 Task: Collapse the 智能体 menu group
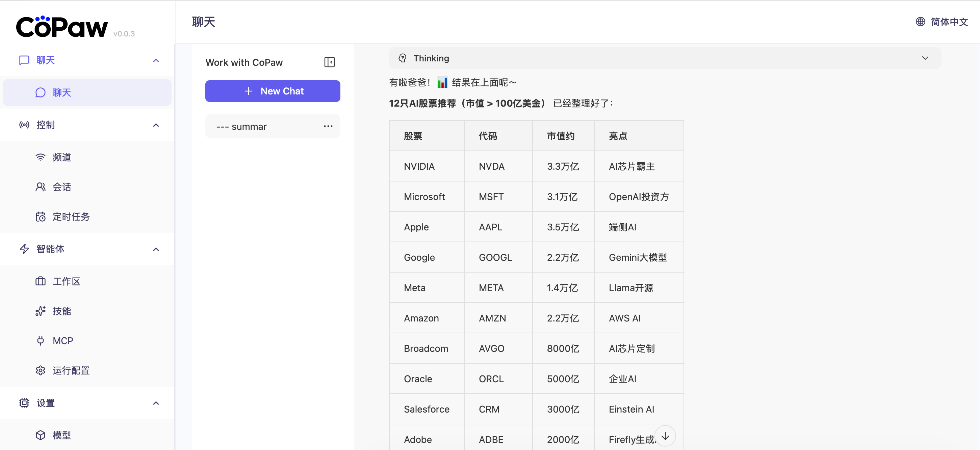(156, 249)
